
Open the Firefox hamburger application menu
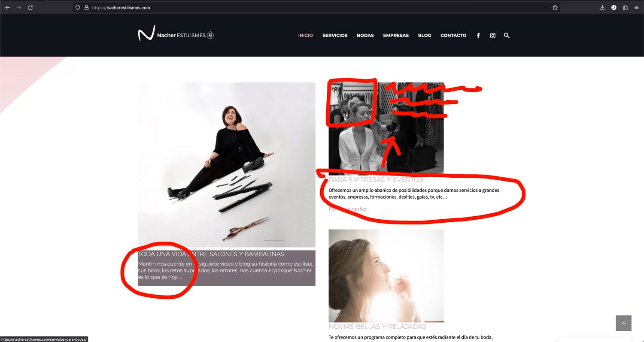pos(636,8)
